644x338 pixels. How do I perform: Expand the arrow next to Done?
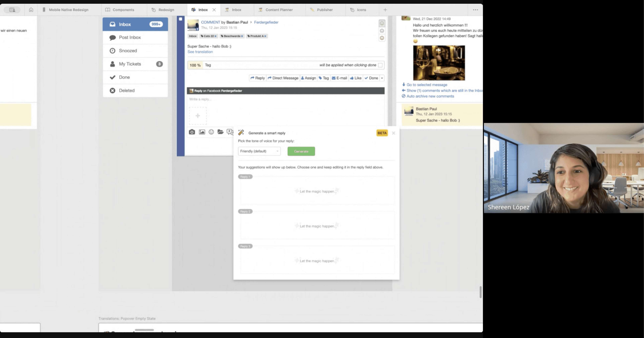[x=382, y=78]
